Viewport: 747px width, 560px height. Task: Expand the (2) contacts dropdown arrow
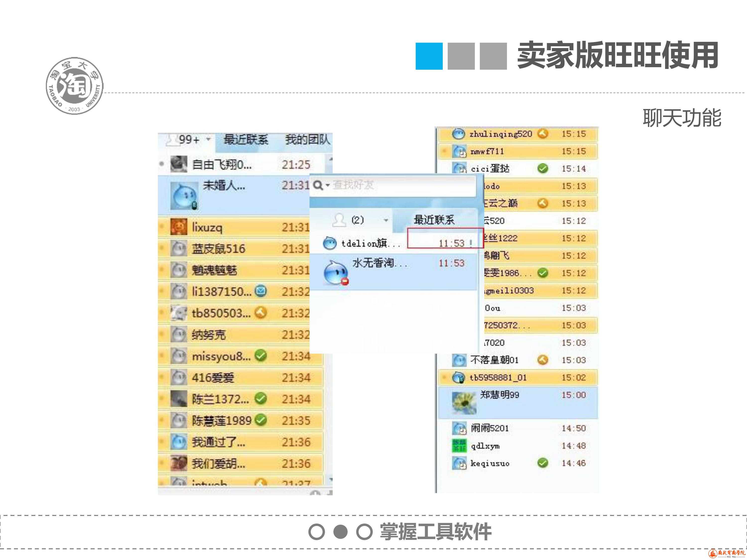pos(386,221)
